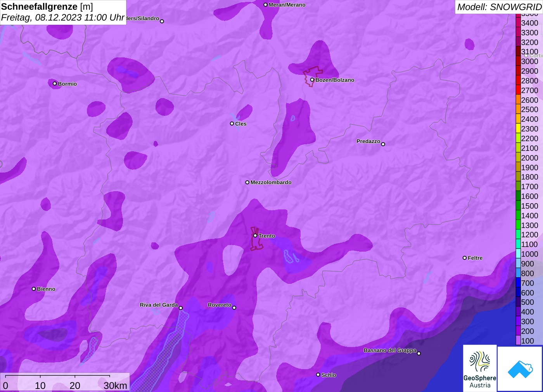Click the 100 m legend color swatch
The image size is (543, 392).
point(518,341)
